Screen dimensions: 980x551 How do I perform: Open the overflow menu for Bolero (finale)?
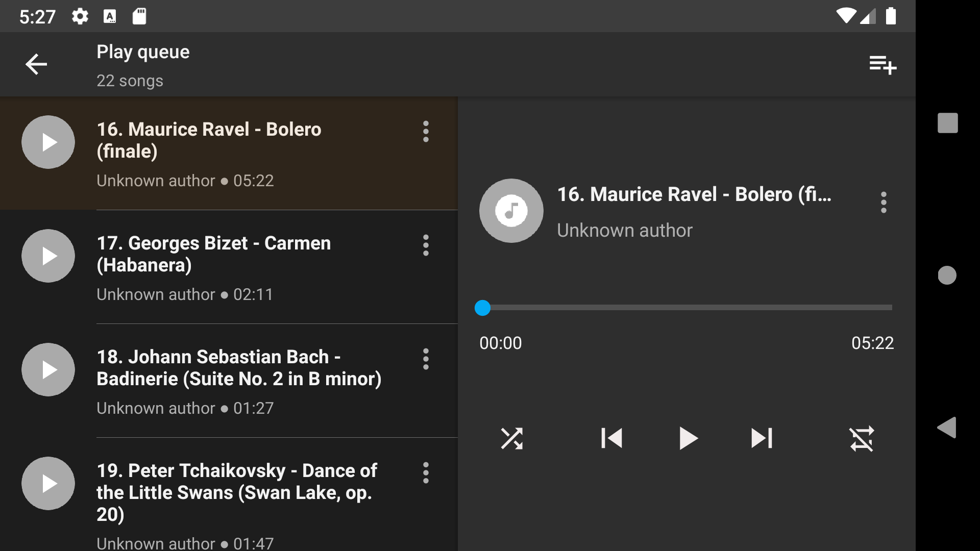[426, 132]
